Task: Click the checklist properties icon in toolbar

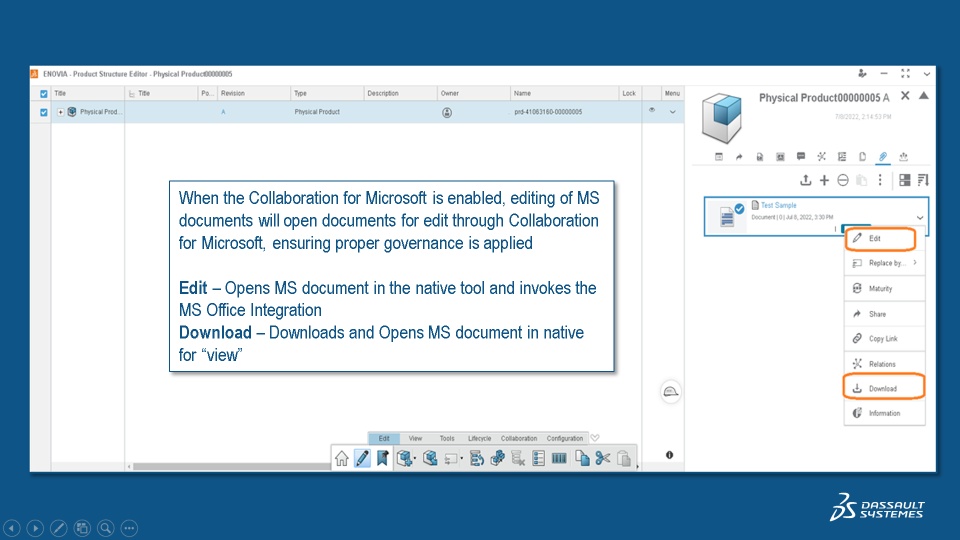Action: tap(539, 458)
